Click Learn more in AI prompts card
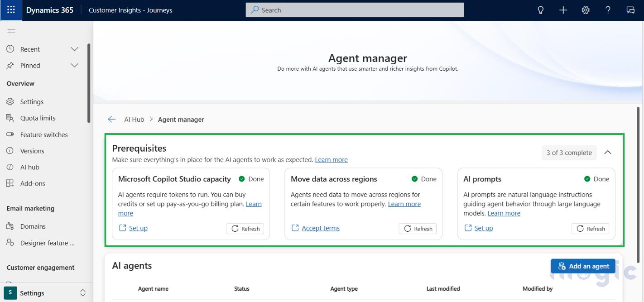The image size is (644, 302). point(504,213)
